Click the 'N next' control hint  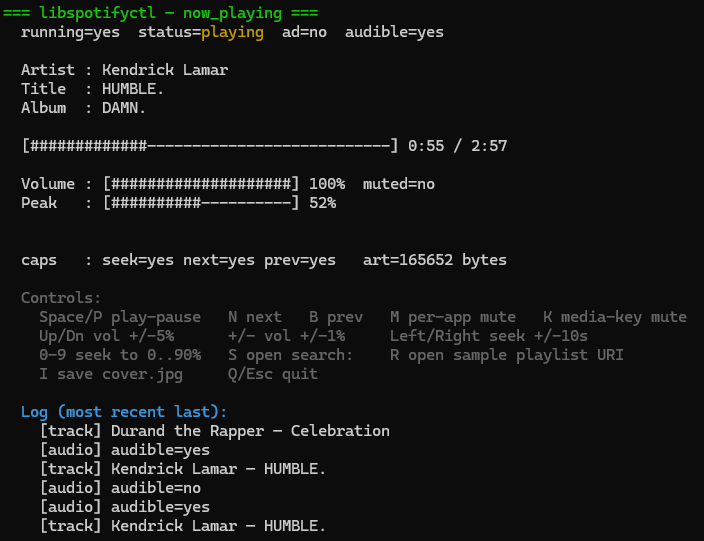pos(254,317)
